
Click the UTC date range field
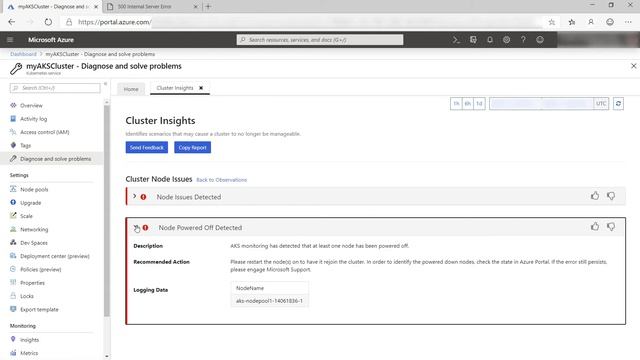coord(549,104)
